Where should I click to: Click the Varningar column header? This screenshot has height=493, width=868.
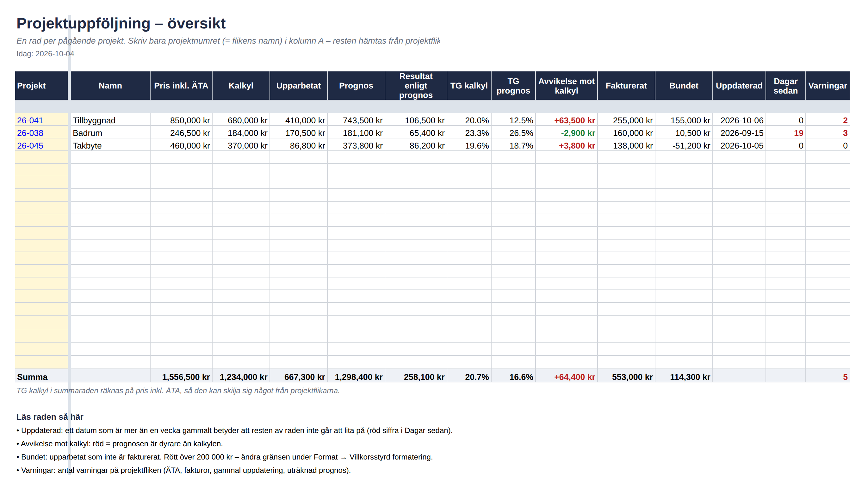(827, 86)
